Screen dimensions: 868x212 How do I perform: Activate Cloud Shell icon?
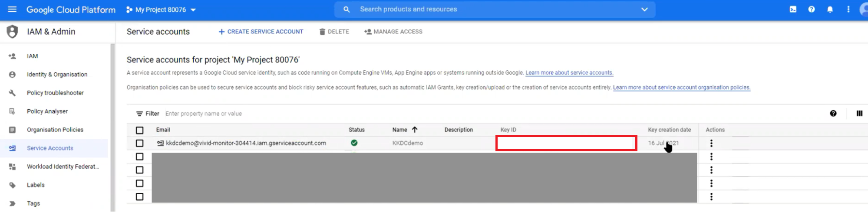point(793,9)
